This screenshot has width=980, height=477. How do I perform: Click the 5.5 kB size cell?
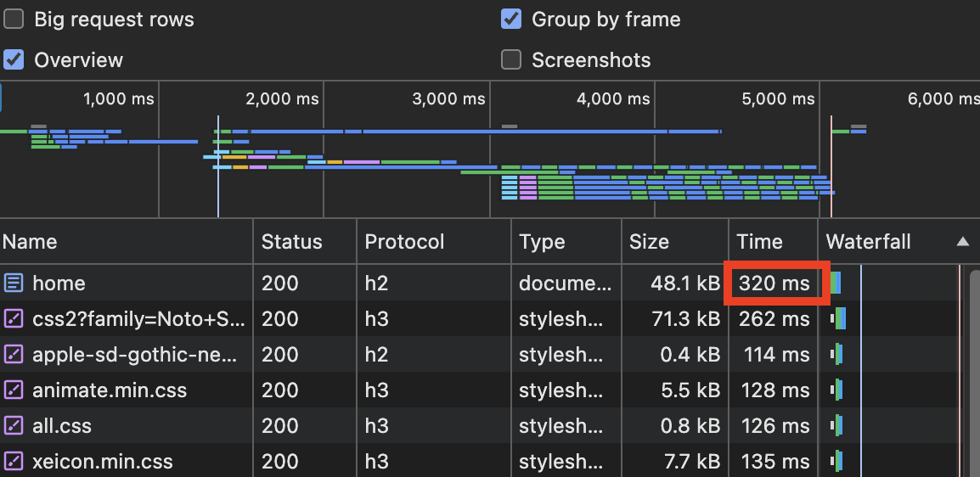690,390
